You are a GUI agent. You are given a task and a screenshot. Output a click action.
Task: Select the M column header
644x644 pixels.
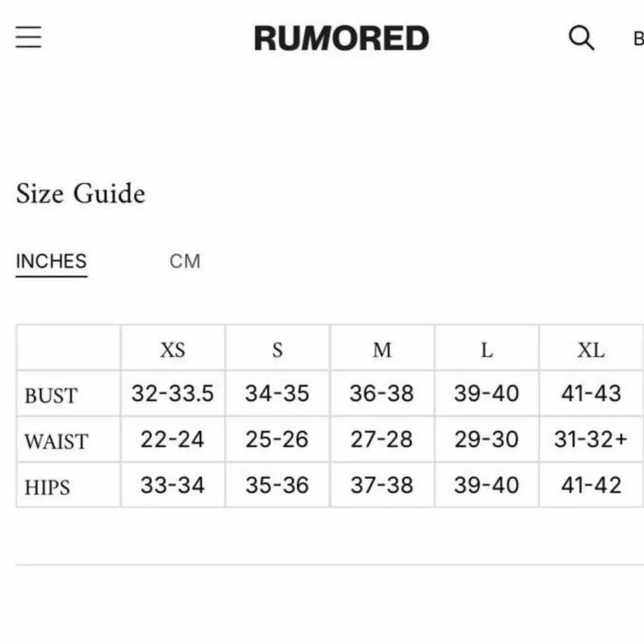coord(382,350)
